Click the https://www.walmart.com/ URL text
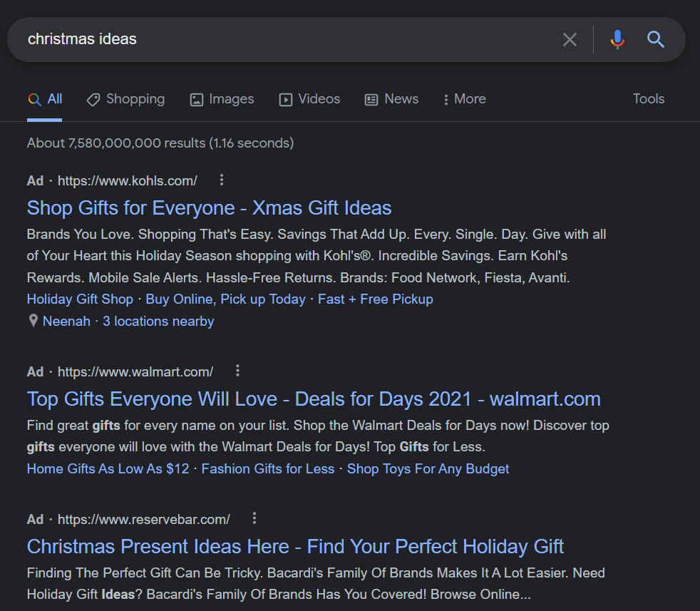Image resolution: width=700 pixels, height=611 pixels. (135, 371)
